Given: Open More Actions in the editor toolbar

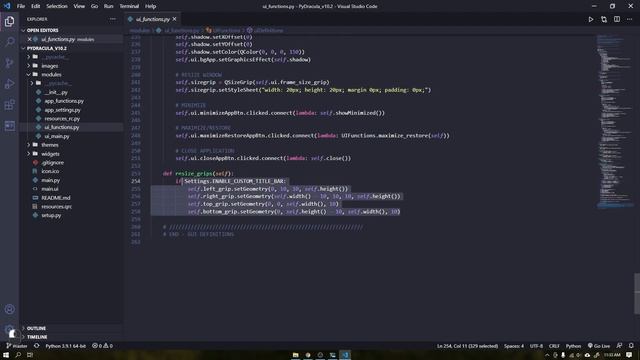Looking at the screenshot, I should [x=629, y=19].
